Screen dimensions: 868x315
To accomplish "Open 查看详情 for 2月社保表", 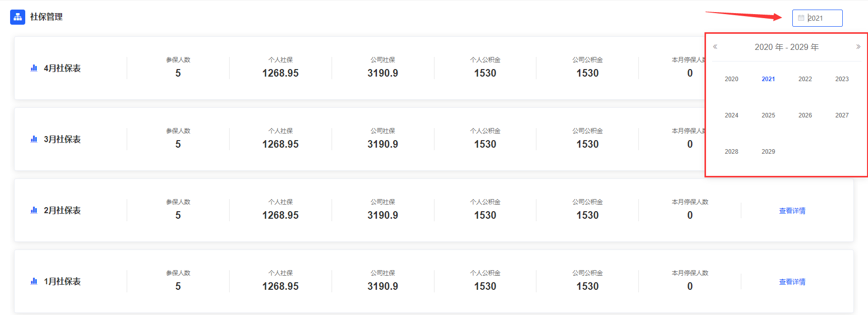I will 792,211.
